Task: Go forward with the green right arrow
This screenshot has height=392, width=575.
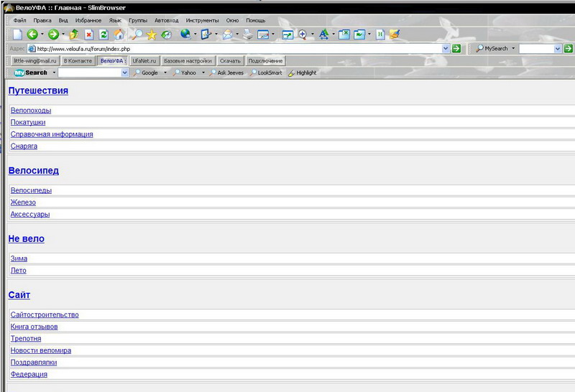Action: tap(53, 34)
